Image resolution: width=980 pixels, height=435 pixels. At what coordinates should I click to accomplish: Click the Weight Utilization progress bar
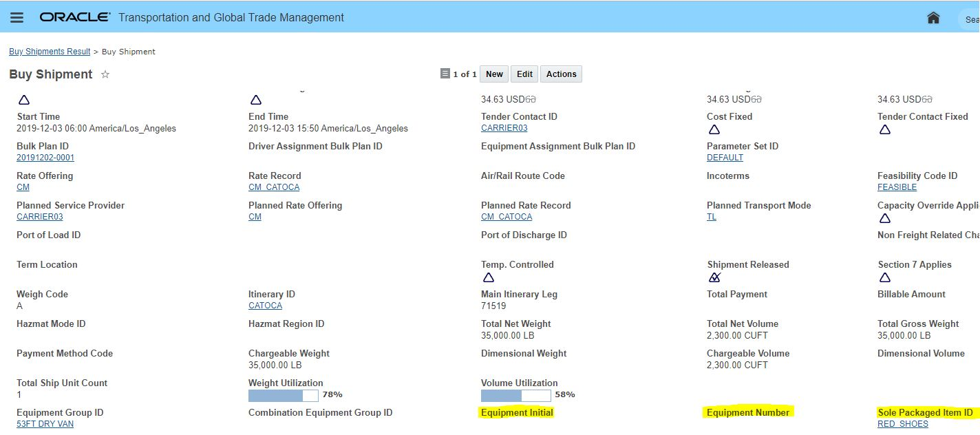click(x=283, y=395)
